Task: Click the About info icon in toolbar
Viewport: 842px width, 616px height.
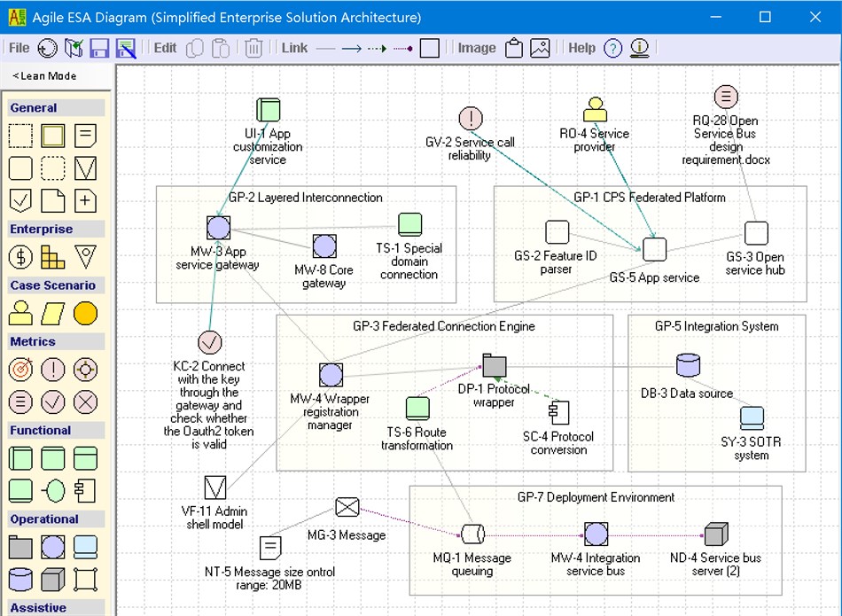Action: point(639,49)
